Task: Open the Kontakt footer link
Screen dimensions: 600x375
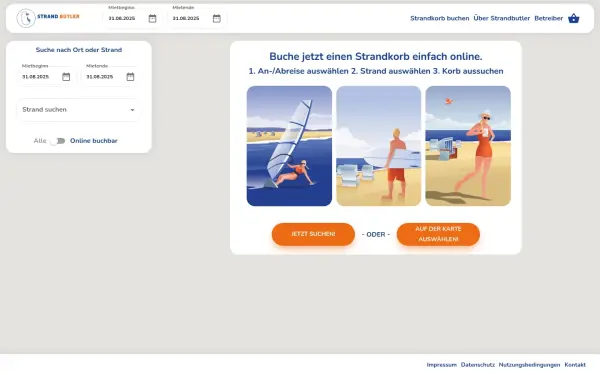Action: coord(575,365)
